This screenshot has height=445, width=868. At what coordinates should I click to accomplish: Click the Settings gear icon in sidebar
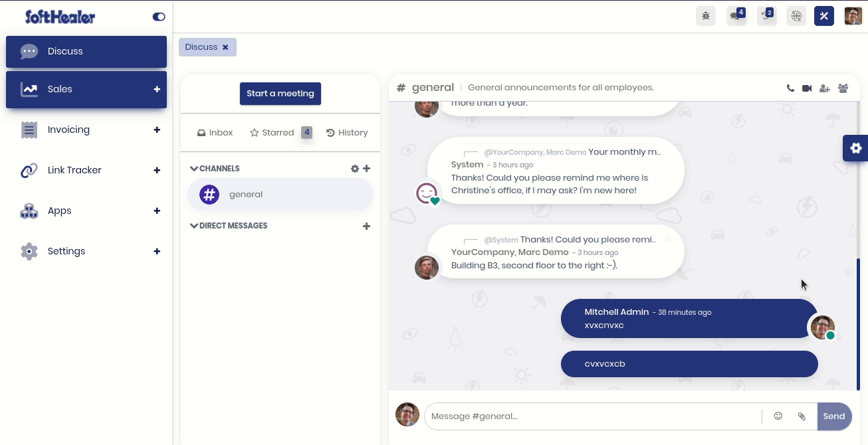point(29,251)
